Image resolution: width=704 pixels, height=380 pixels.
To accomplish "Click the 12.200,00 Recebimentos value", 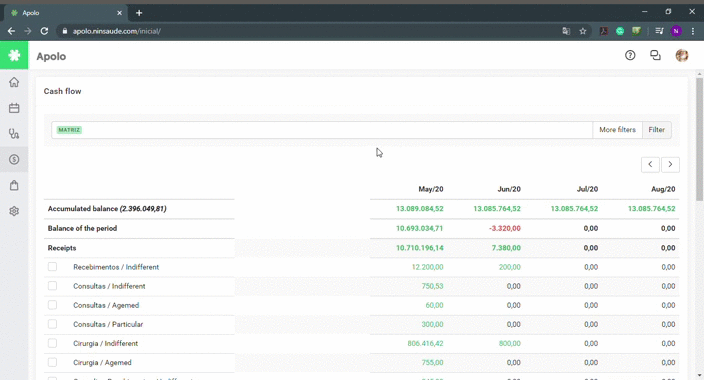I will 427,267.
